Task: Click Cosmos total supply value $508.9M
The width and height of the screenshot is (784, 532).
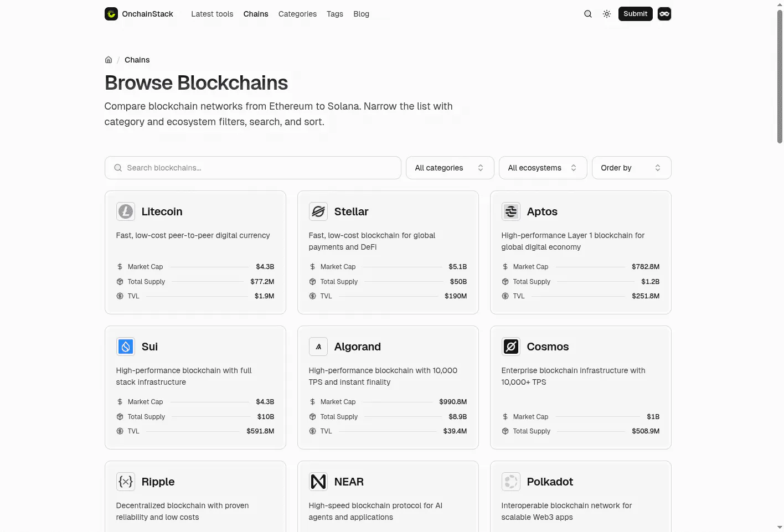Action: pyautogui.click(x=646, y=431)
